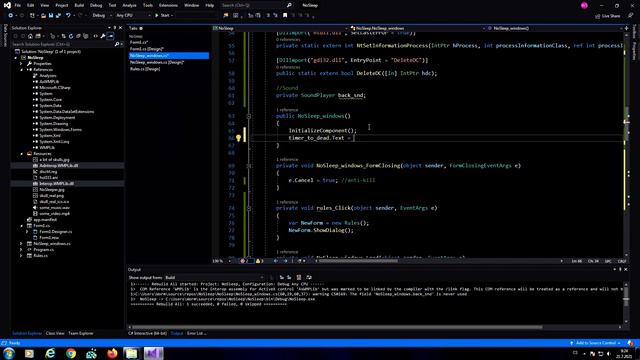640x360 pixels.
Task: Click the Search Solution Explorer field
Action: pyautogui.click(x=62, y=44)
